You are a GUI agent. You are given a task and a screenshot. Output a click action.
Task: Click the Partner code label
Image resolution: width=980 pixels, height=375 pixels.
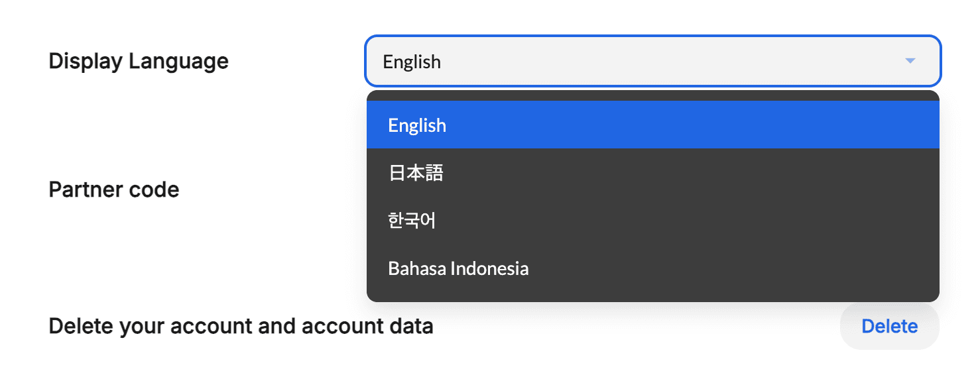point(114,189)
